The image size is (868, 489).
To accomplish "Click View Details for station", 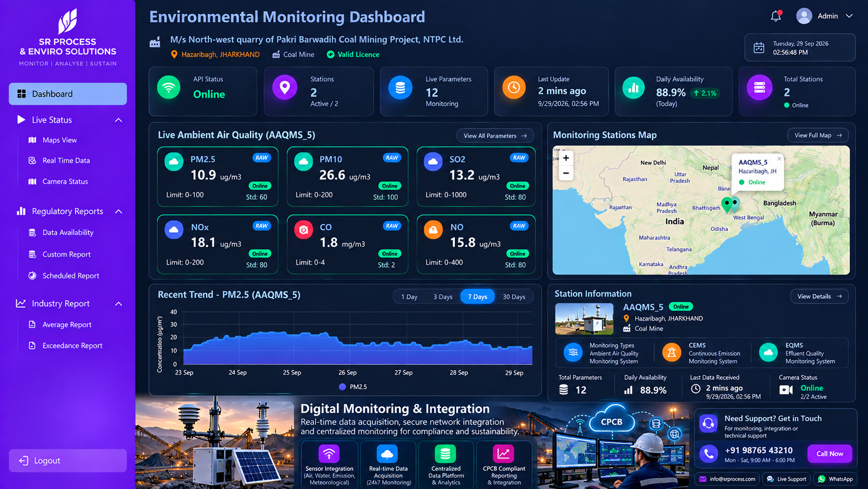I will tap(819, 296).
